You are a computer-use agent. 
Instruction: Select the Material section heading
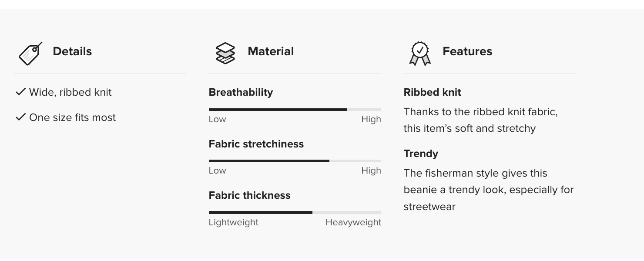(x=271, y=51)
